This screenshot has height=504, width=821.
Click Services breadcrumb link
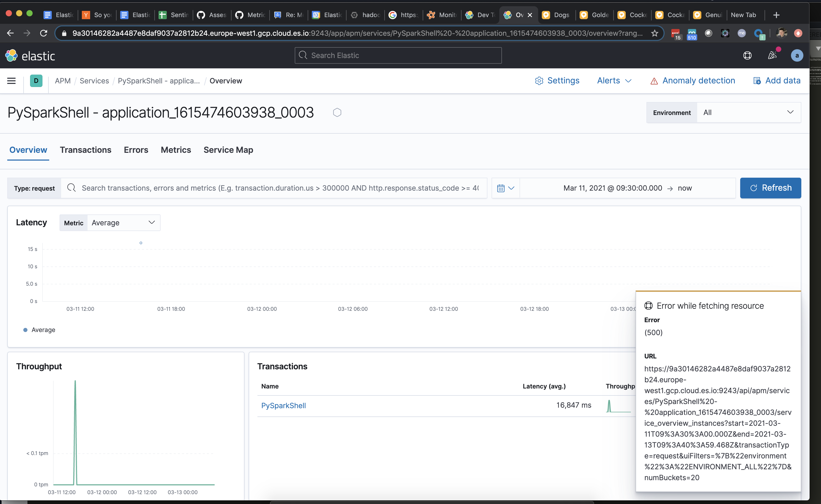click(94, 81)
